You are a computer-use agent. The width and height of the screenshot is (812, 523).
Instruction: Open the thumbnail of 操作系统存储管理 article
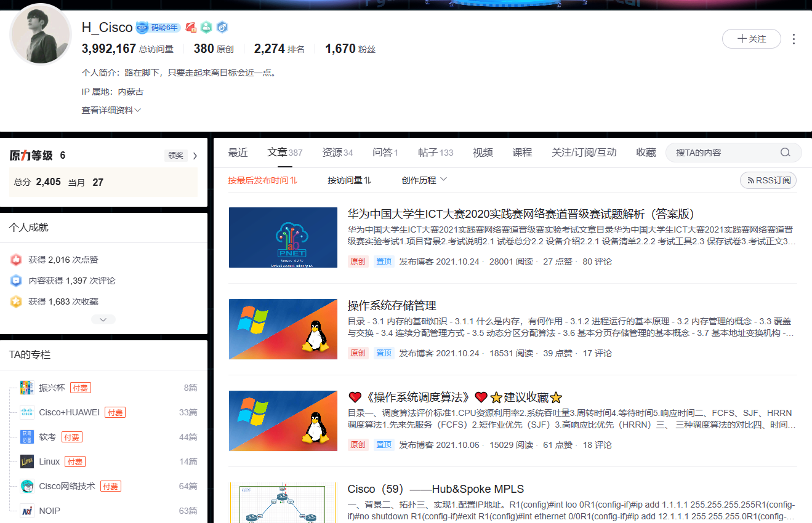point(283,329)
